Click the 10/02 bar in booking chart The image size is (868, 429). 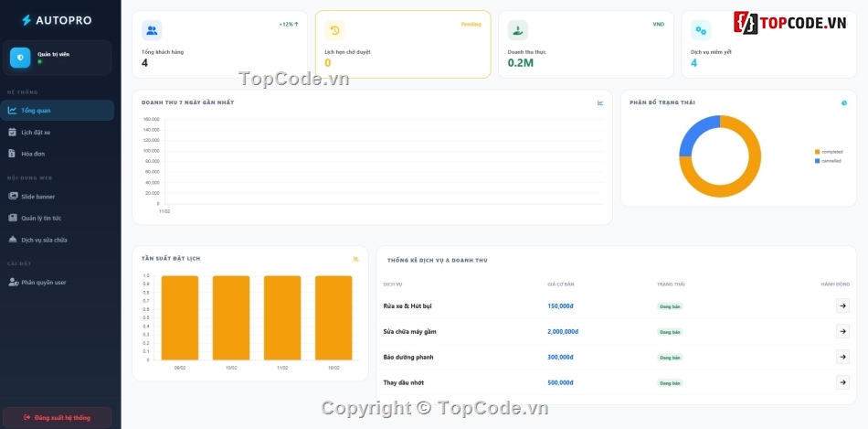(231, 317)
